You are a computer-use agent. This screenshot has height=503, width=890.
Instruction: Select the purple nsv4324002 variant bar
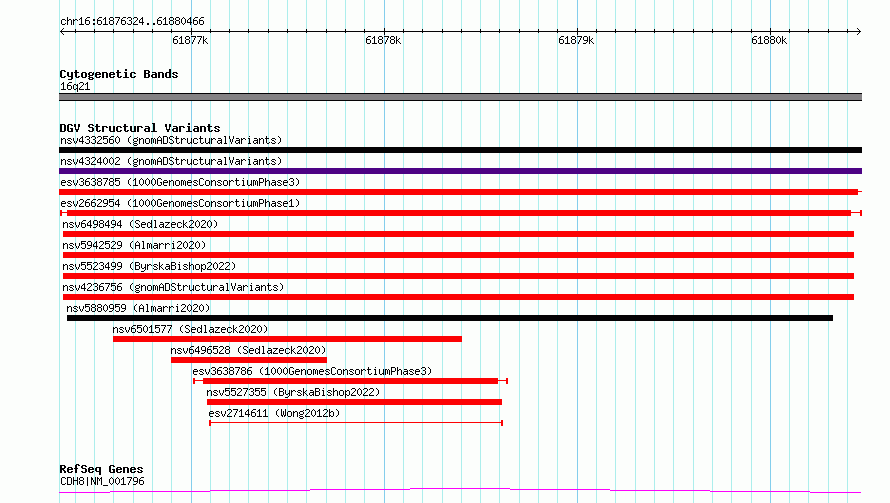point(460,171)
